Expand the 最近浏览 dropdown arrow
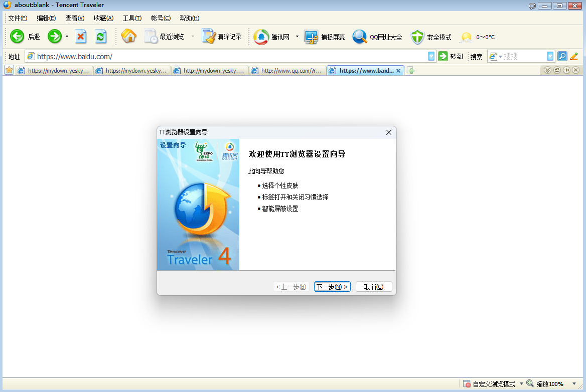 (x=193, y=37)
